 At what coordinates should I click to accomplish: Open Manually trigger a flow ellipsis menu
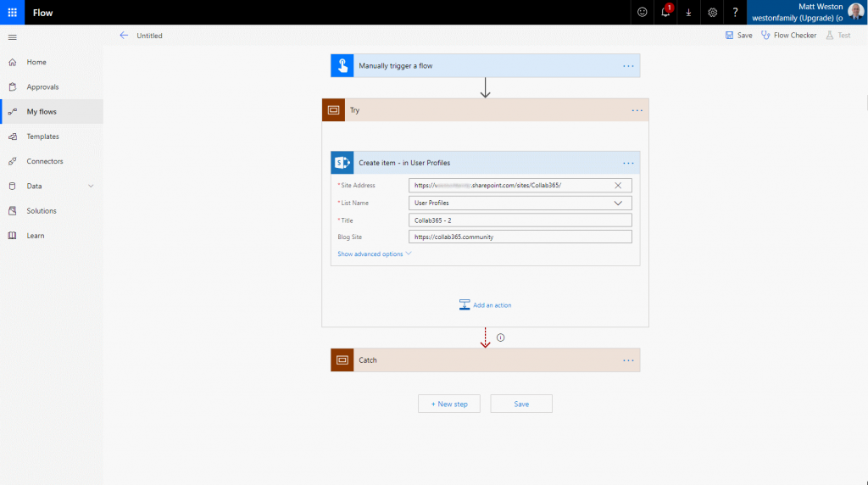coord(628,66)
